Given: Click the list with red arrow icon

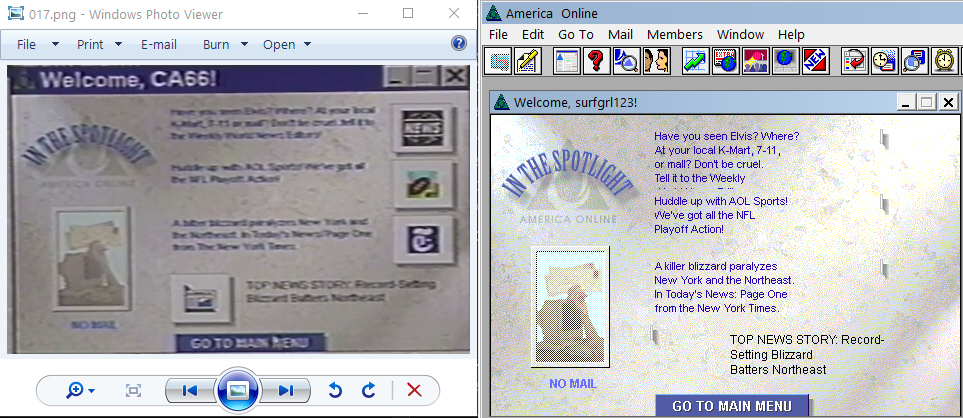Looking at the screenshot, I should [x=854, y=61].
